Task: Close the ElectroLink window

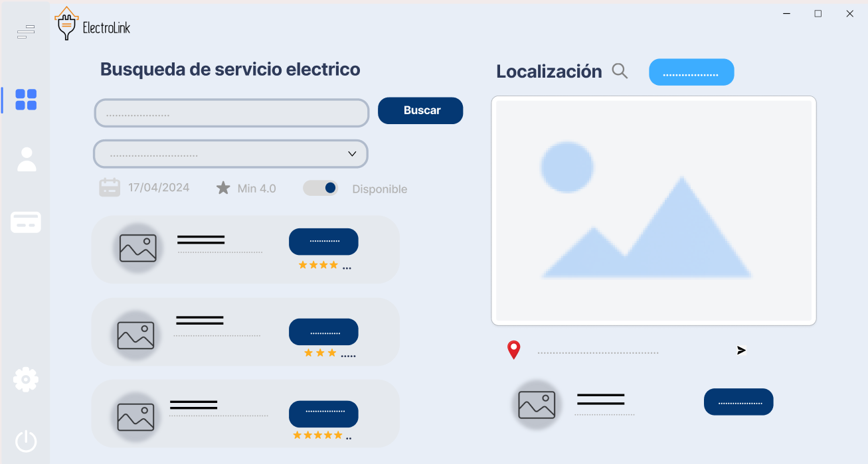Action: pos(849,13)
